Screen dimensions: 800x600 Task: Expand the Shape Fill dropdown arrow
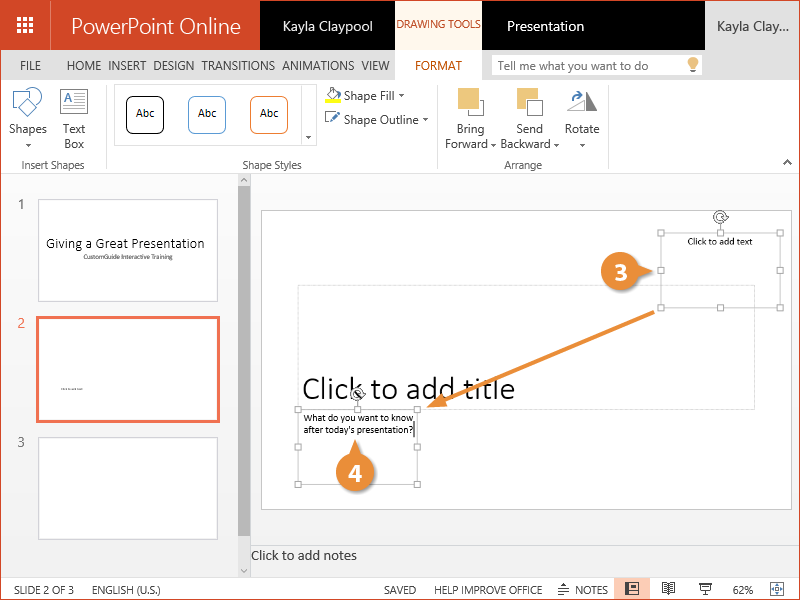[x=402, y=96]
